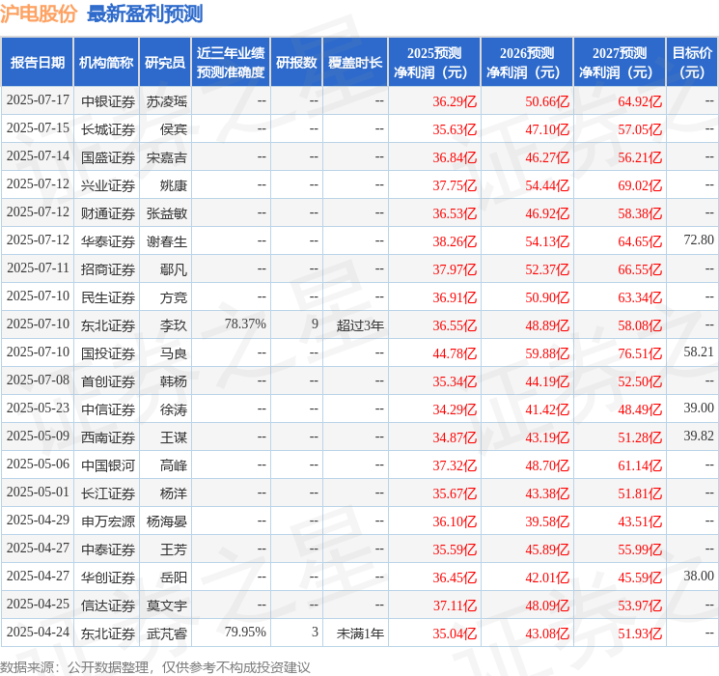Click the 44.78亿 profit value
Image resolution: width=719 pixels, height=676 pixels.
[454, 354]
